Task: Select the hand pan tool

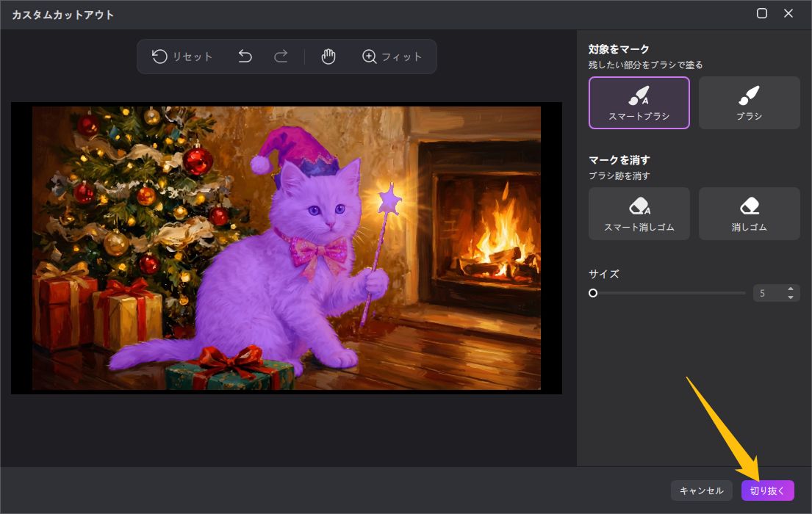Action: [x=328, y=57]
